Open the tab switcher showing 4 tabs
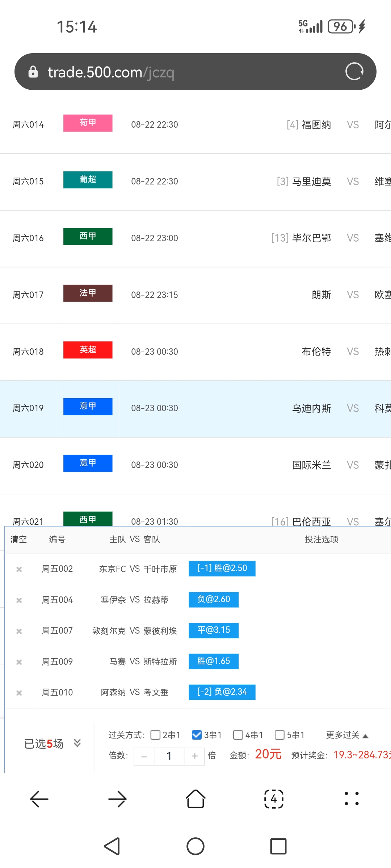 274,799
